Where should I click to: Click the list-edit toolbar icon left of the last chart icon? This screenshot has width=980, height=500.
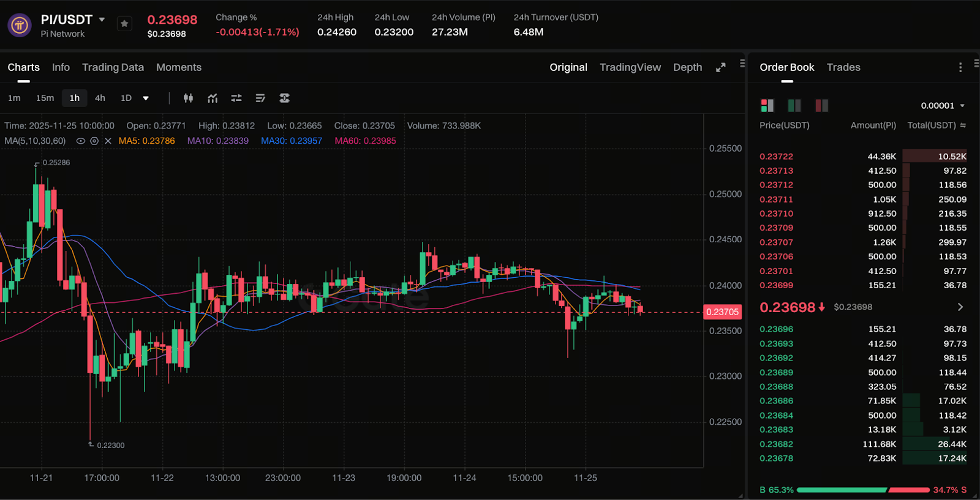click(260, 98)
